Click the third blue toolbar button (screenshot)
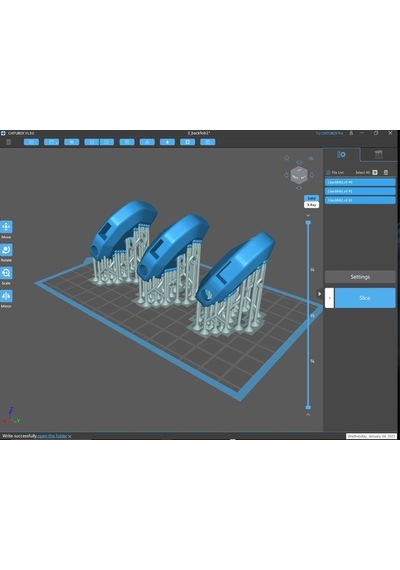 72,142
